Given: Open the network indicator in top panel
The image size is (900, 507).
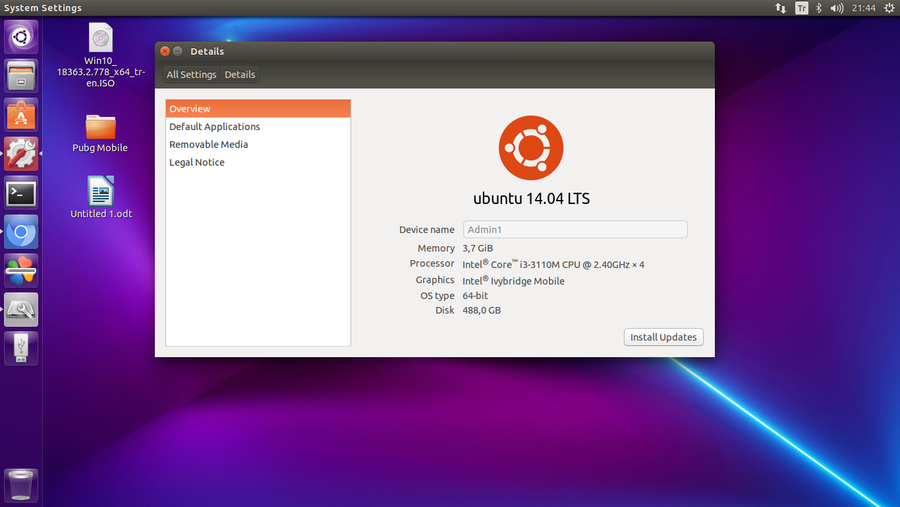Looking at the screenshot, I should pyautogui.click(x=781, y=8).
